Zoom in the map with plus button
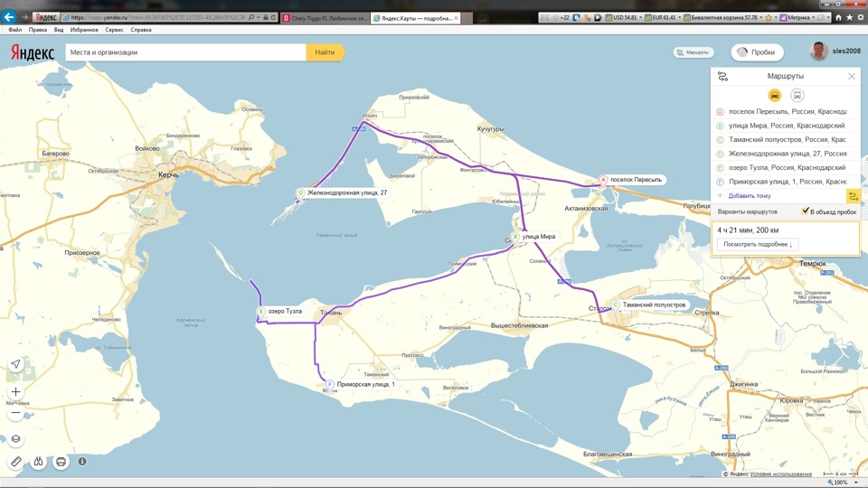The height and width of the screenshot is (488, 868). (15, 391)
